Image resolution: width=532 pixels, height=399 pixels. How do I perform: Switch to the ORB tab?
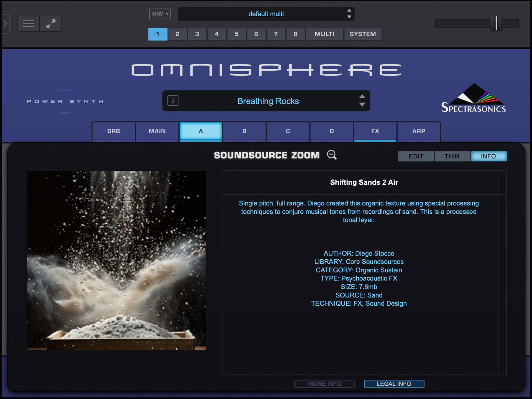(x=114, y=131)
